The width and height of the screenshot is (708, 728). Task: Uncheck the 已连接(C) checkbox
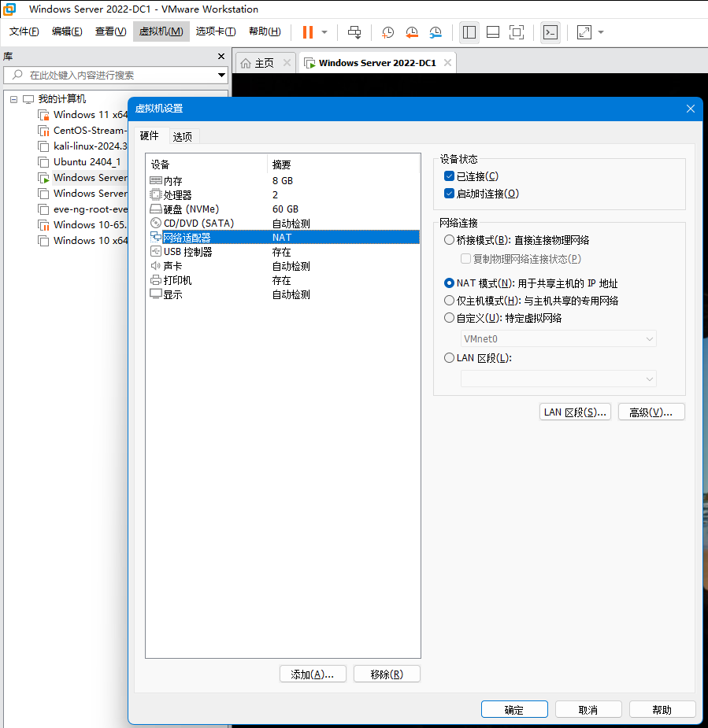[x=449, y=176]
